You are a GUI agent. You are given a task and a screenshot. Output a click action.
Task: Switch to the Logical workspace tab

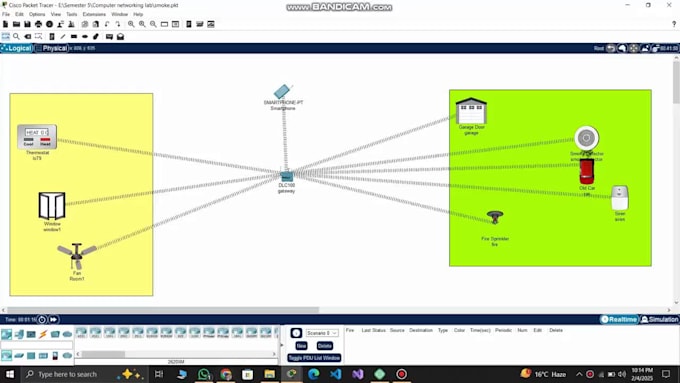click(x=16, y=48)
